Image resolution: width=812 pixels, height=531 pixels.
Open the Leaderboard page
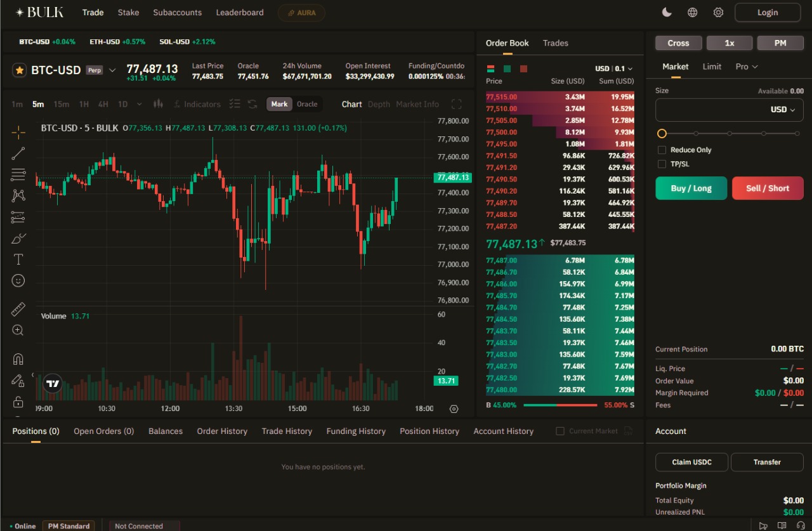(x=240, y=13)
